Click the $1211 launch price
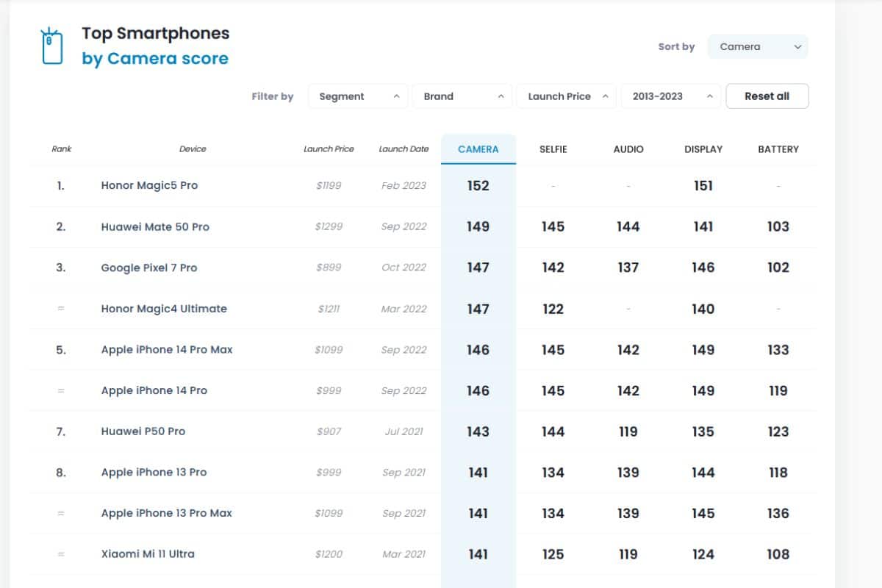Viewport: 882px width, 588px height. pyautogui.click(x=329, y=309)
